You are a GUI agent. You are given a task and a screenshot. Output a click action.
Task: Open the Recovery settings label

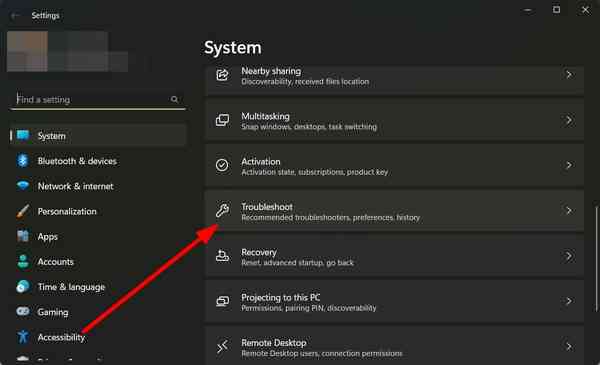point(259,253)
